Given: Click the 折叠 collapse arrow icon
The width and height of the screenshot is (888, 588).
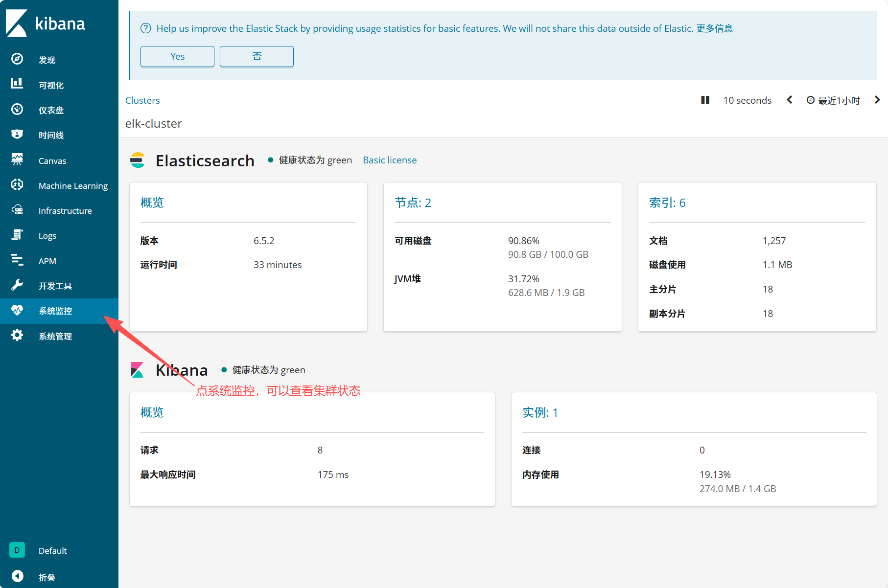Looking at the screenshot, I should 17,576.
